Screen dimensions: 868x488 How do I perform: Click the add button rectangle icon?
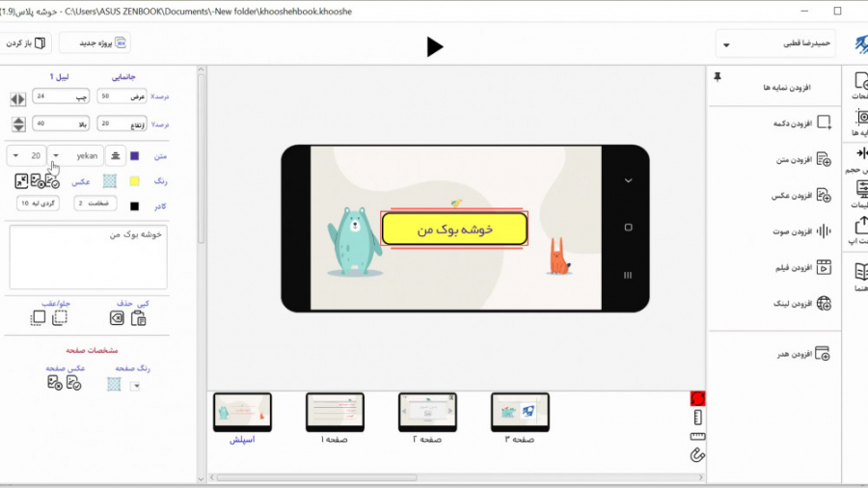point(825,122)
